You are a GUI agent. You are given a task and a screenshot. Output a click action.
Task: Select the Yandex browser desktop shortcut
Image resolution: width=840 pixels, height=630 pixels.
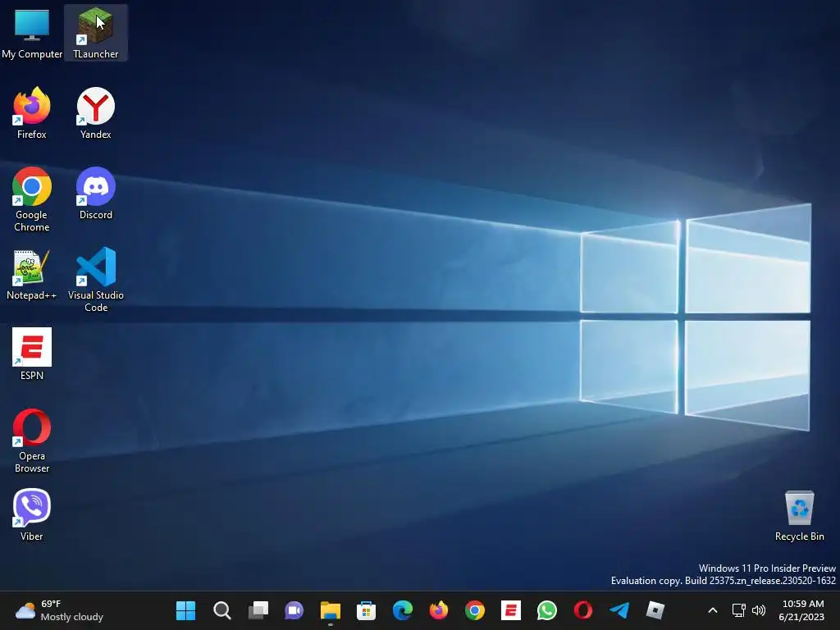tap(95, 113)
